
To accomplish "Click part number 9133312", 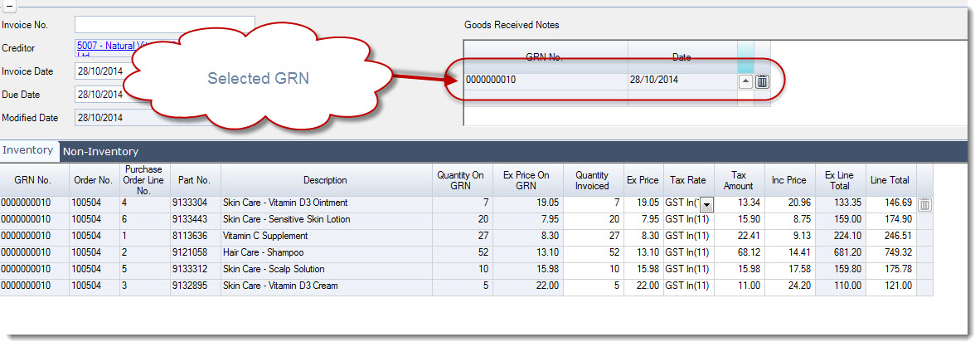I will (194, 270).
